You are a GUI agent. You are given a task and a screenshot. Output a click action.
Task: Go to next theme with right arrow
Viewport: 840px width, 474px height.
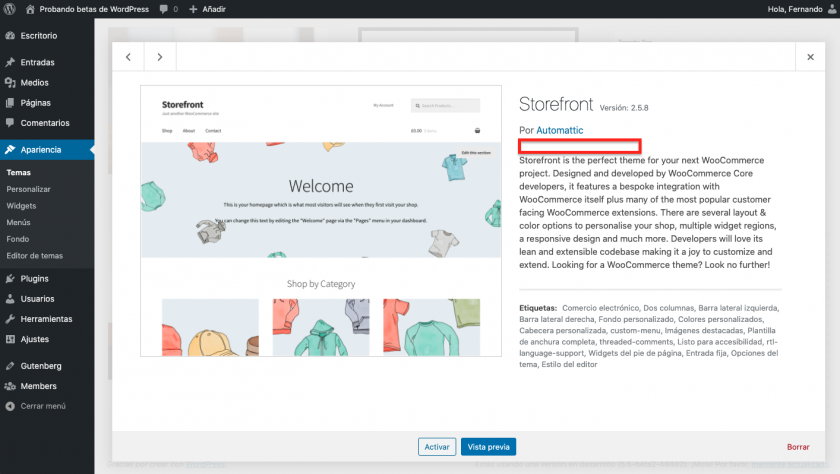pos(160,57)
